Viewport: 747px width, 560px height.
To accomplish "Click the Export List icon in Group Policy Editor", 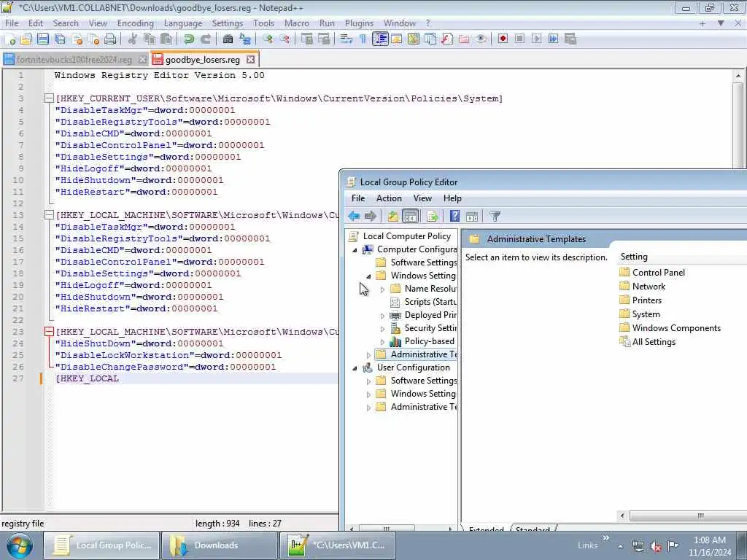I will click(432, 216).
